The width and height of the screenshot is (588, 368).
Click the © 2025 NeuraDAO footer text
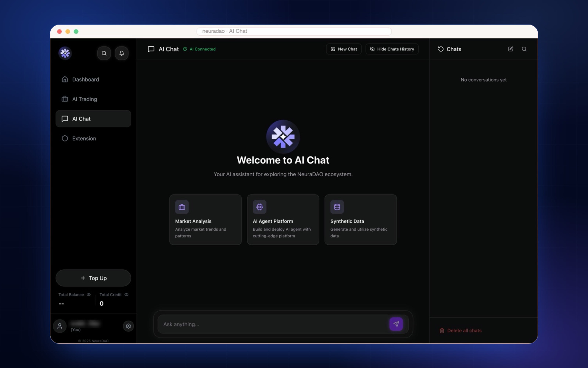tap(93, 341)
